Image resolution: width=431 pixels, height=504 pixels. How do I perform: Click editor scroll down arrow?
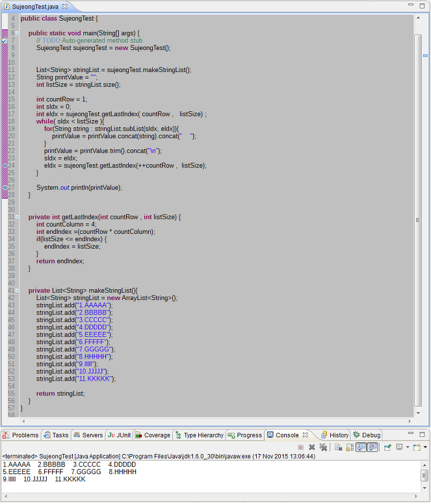tap(418, 413)
